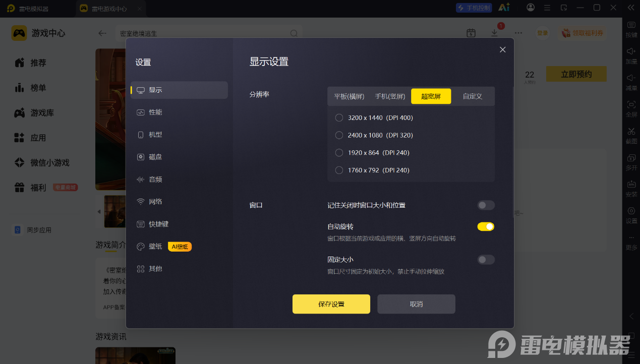Open the 性能 settings section
The width and height of the screenshot is (640, 364).
[x=179, y=112]
